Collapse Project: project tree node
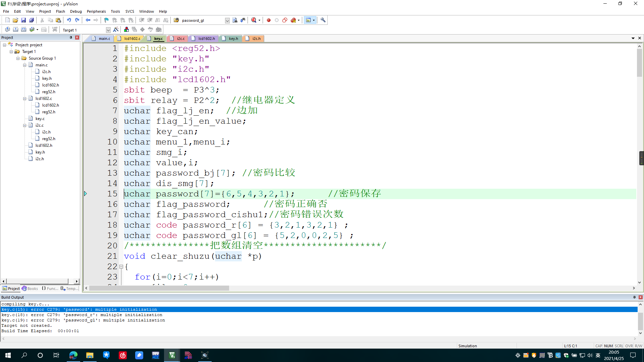This screenshot has height=362, width=644. (x=4, y=45)
